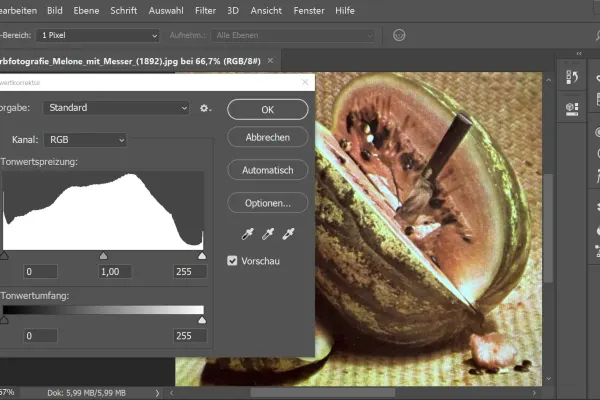Click the melon photo on the canvas

[429, 229]
